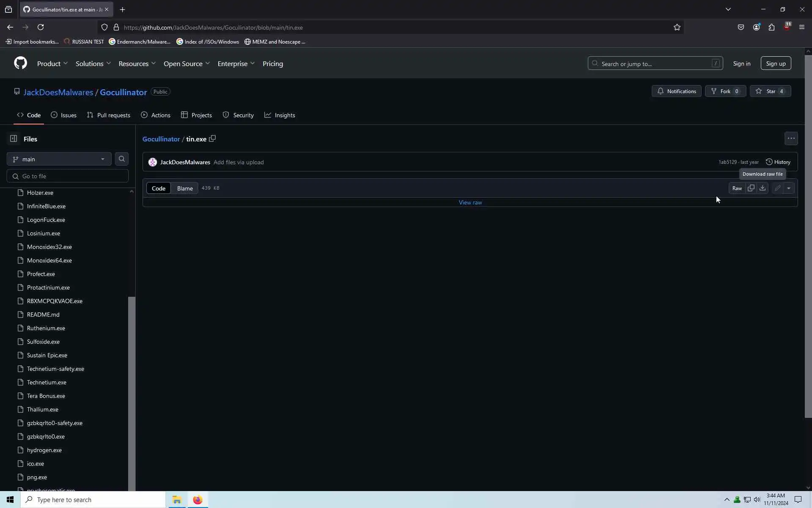Star the Gocullinator repository
This screenshot has height=508, width=812.
pos(770,91)
